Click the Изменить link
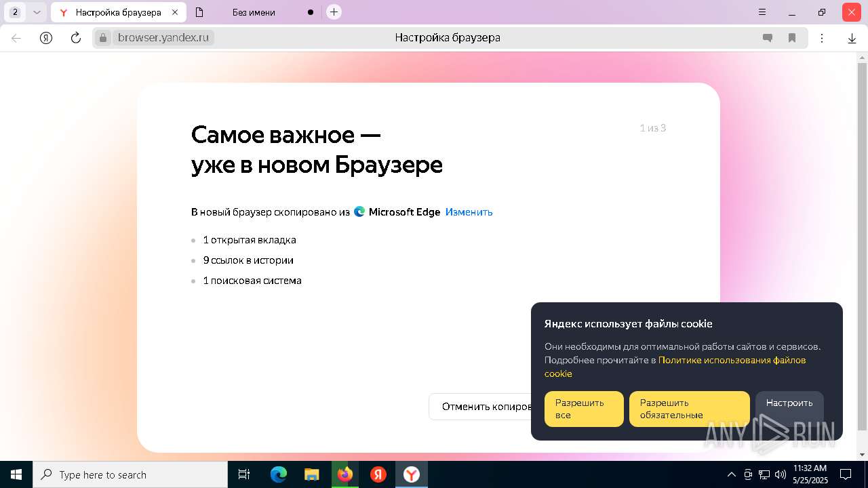The image size is (868, 488). point(469,212)
